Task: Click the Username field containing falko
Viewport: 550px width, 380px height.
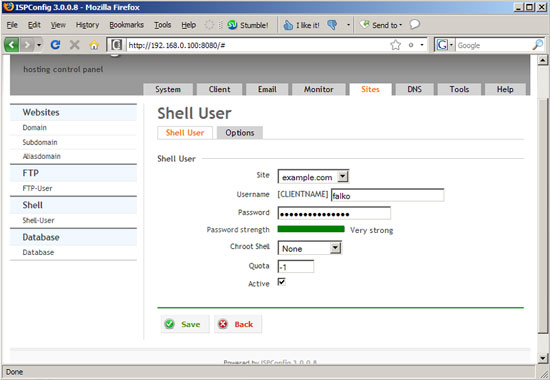Action: coord(387,195)
